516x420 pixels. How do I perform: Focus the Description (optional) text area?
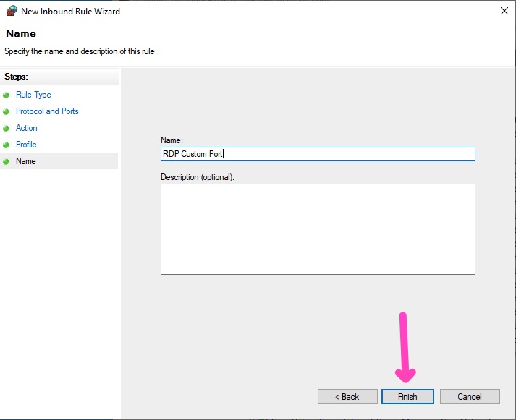click(318, 228)
